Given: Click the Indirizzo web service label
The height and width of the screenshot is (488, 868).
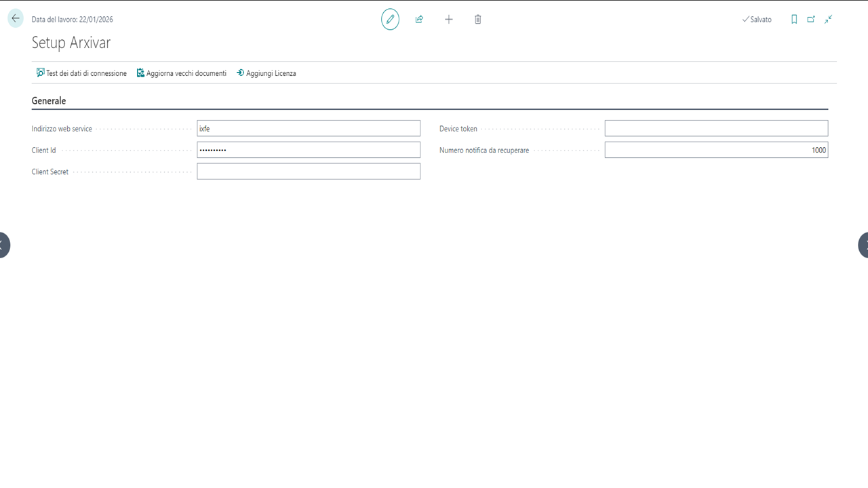Looking at the screenshot, I should (62, 129).
